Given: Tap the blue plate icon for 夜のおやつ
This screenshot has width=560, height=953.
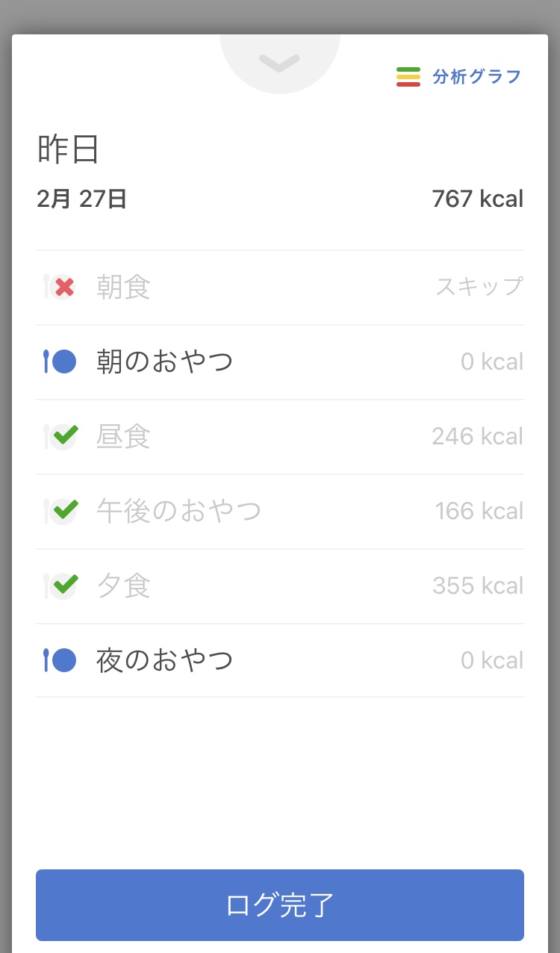Looking at the screenshot, I should click(x=61, y=660).
